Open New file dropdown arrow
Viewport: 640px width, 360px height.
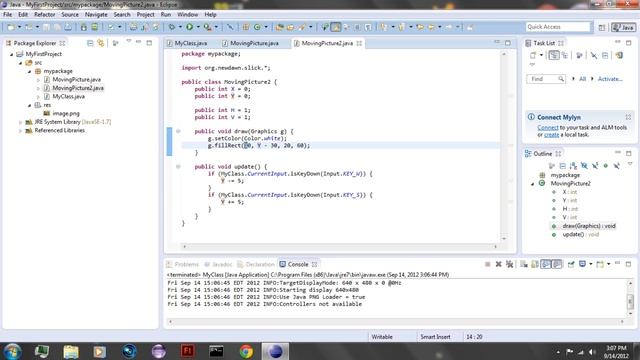19,27
